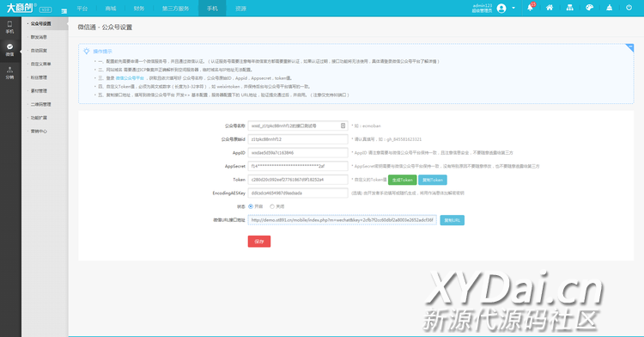Focus the EncodingAESKey input field

click(x=298, y=193)
